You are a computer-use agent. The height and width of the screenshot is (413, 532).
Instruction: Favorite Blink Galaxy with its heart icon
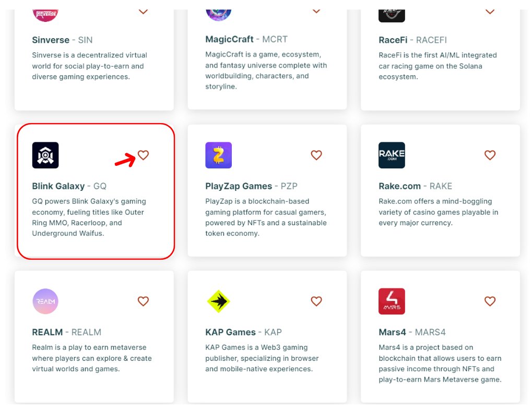coord(143,155)
